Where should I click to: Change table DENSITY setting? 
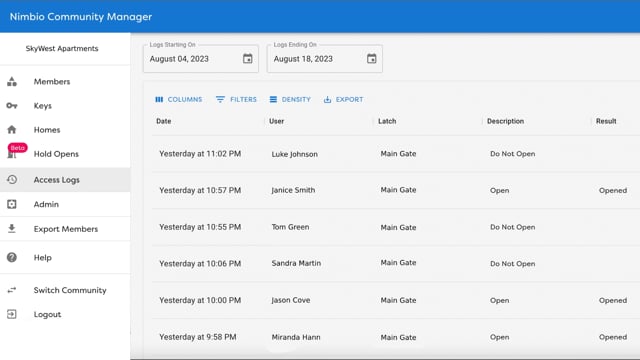coord(290,100)
